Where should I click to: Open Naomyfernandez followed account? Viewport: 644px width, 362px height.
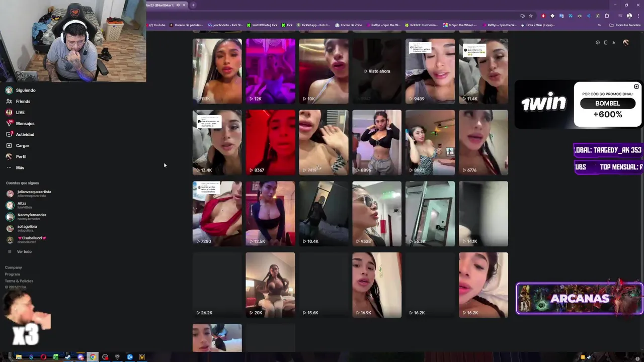[x=27, y=217]
